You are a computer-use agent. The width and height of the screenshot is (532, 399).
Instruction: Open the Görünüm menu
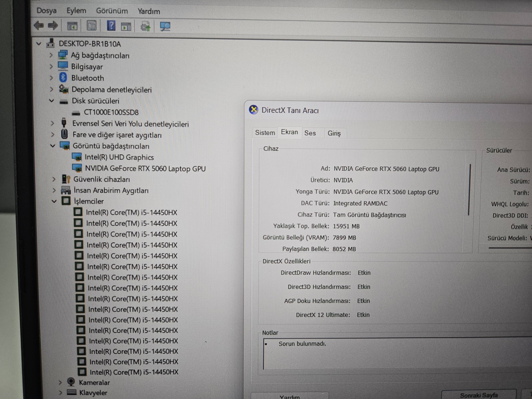(112, 11)
